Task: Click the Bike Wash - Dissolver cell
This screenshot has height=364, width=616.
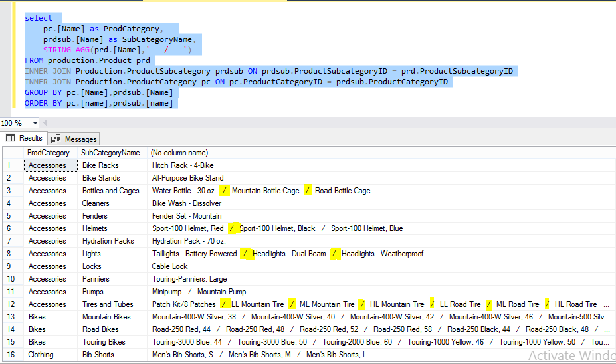Action: (381, 203)
